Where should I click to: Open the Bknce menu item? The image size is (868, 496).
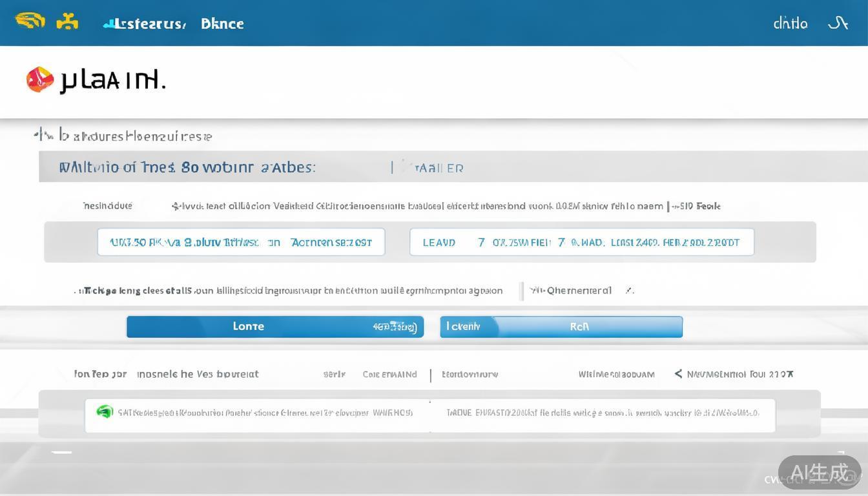click(222, 24)
